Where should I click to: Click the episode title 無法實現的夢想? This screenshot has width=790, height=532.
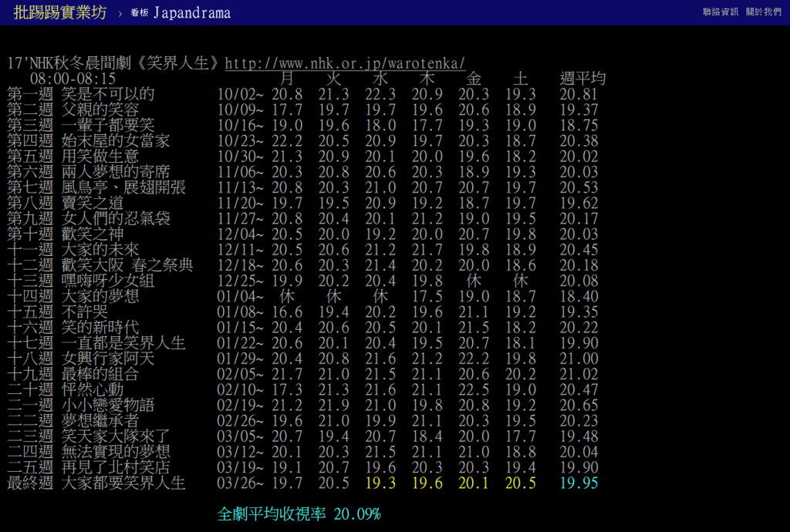116,453
